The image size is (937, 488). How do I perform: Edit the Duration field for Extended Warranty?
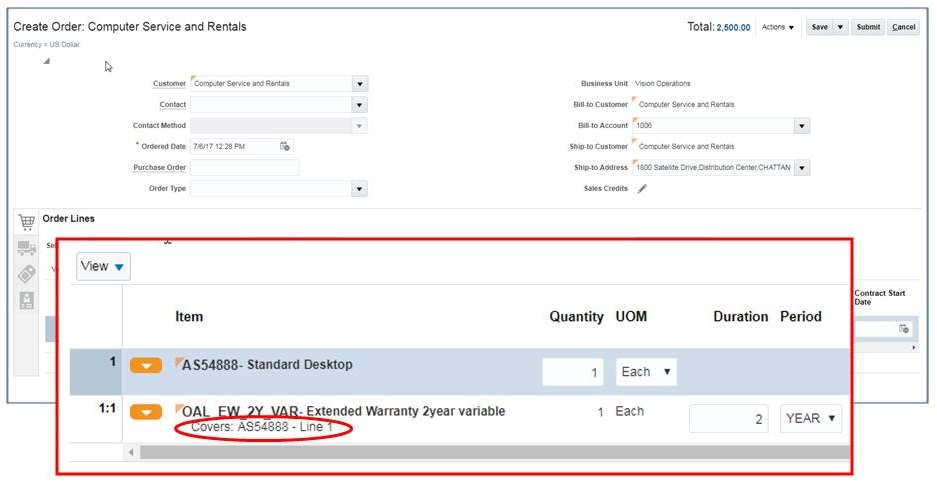pyautogui.click(x=728, y=418)
